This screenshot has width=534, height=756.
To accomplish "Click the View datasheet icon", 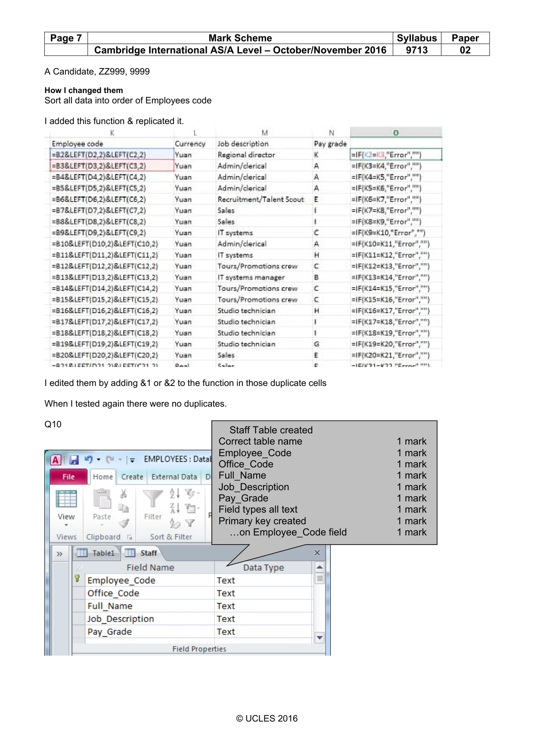I will tap(66, 499).
